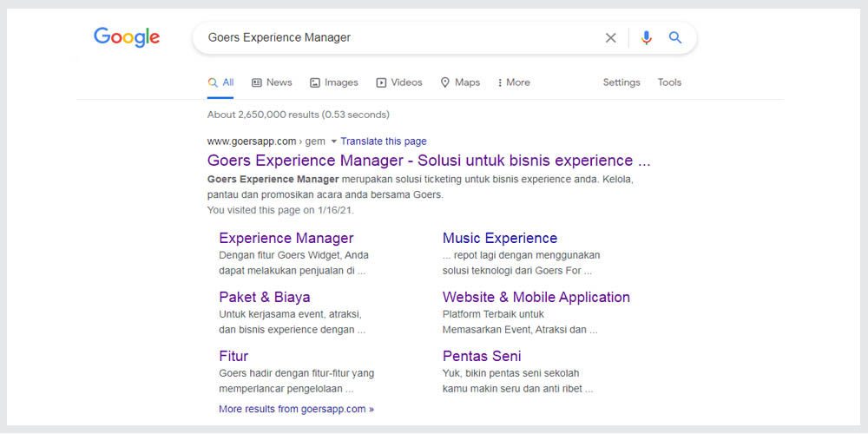Open the More search categories menu
The image size is (868, 434).
pyautogui.click(x=514, y=82)
